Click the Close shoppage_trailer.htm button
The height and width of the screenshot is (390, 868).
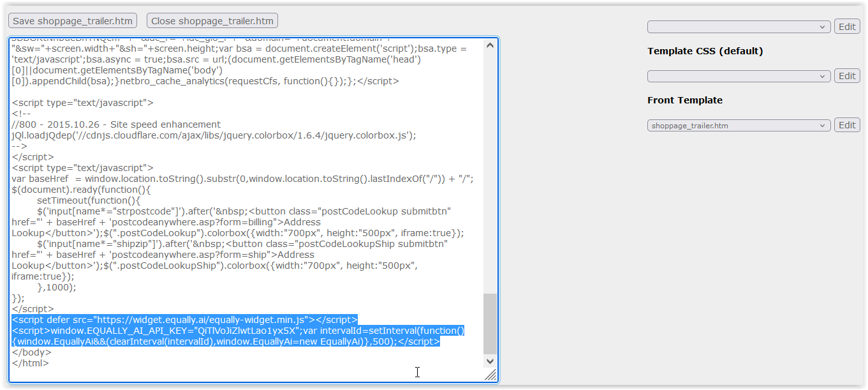pos(212,21)
